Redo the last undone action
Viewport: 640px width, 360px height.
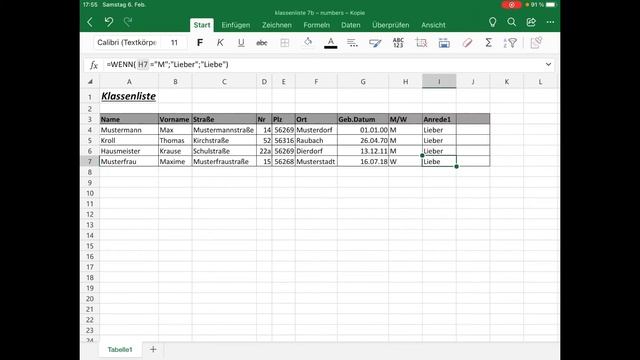point(128,22)
